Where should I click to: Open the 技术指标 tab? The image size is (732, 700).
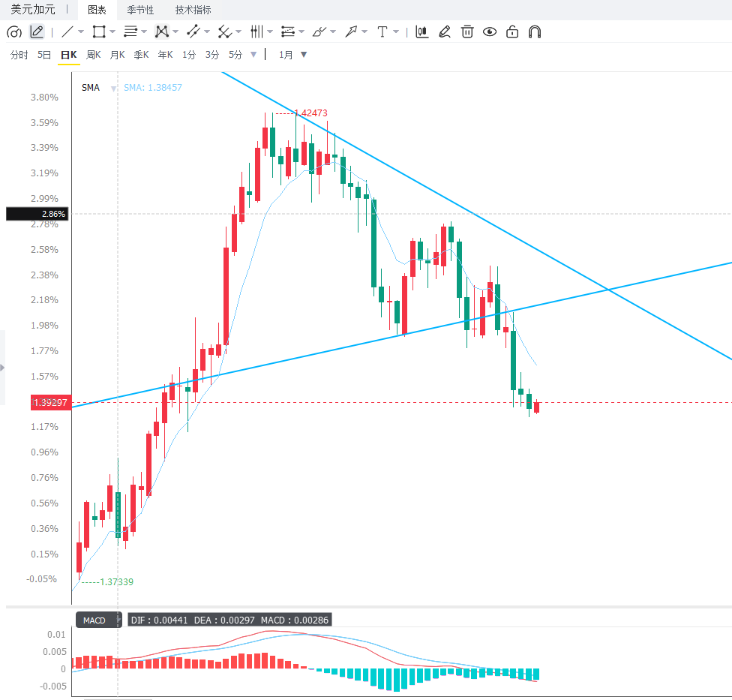click(193, 10)
